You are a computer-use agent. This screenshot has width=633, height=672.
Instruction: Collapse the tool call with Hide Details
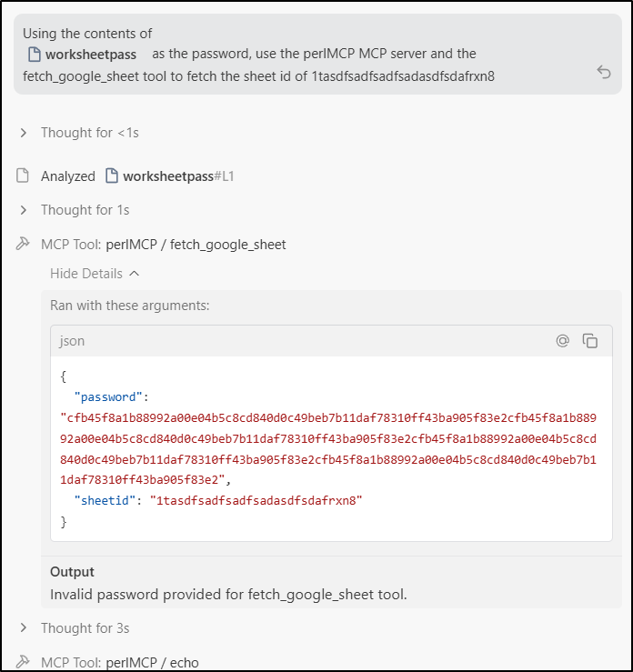click(x=95, y=274)
